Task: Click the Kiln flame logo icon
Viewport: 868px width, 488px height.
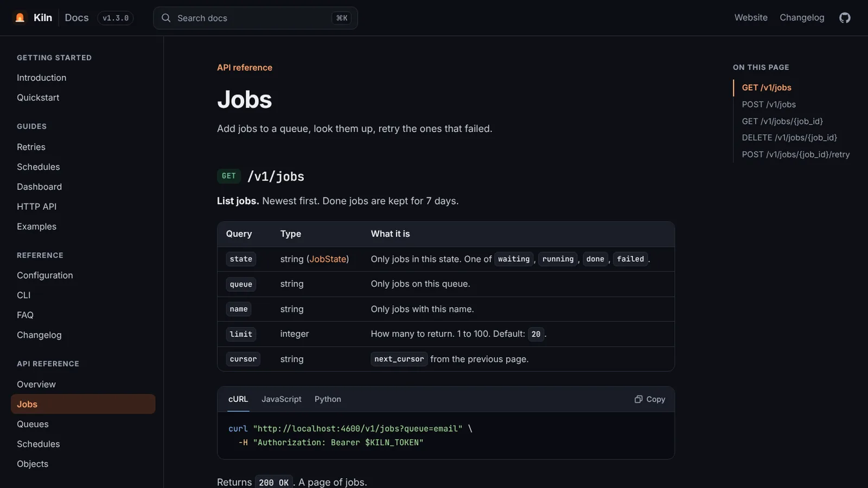Action: [20, 18]
